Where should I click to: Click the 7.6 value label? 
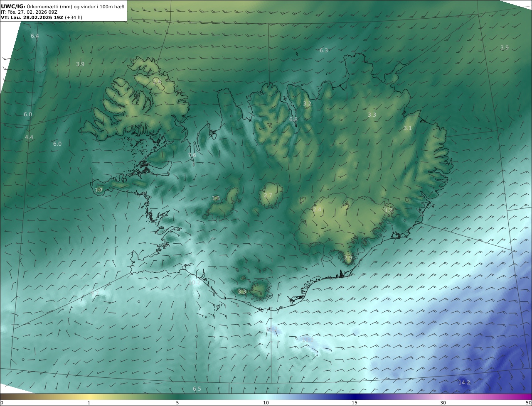coord(192,155)
